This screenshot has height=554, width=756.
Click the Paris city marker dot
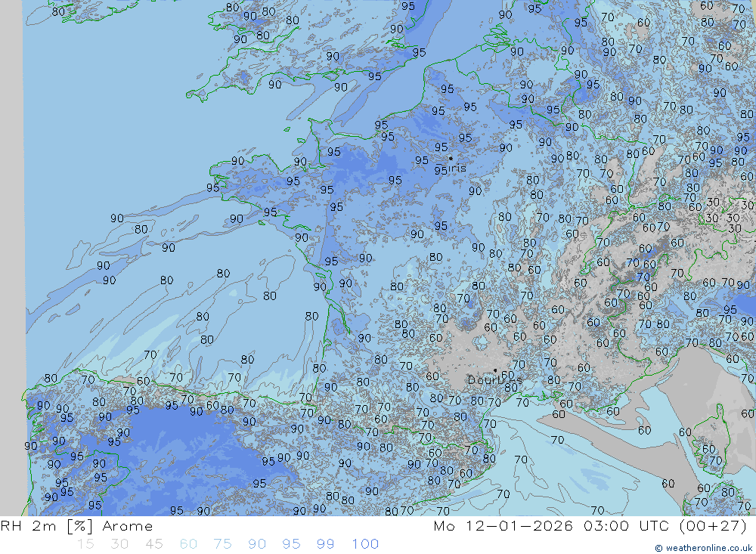coord(451,158)
